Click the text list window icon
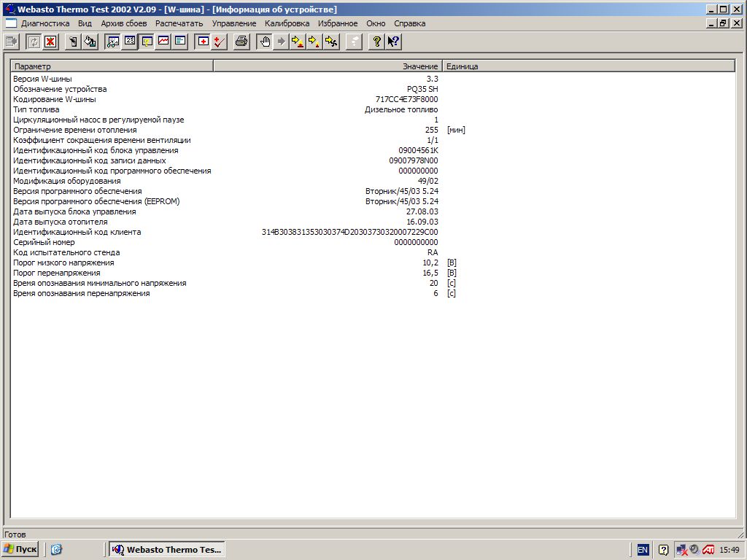This screenshot has height=560, width=747. click(180, 42)
